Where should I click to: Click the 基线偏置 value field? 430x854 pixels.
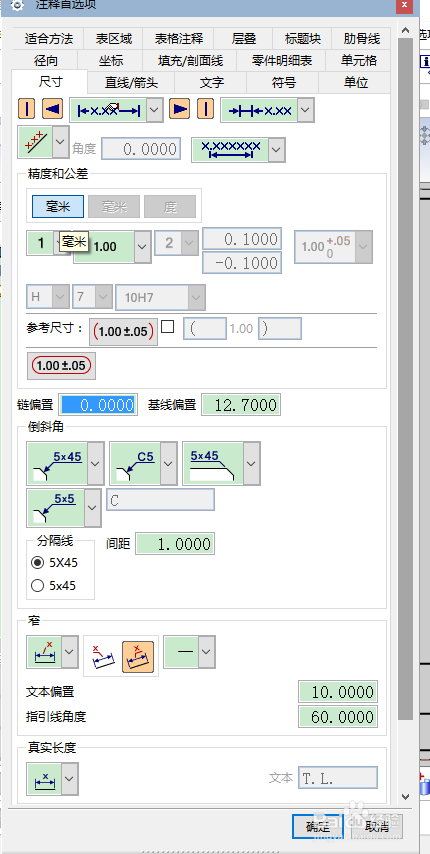coord(241,405)
